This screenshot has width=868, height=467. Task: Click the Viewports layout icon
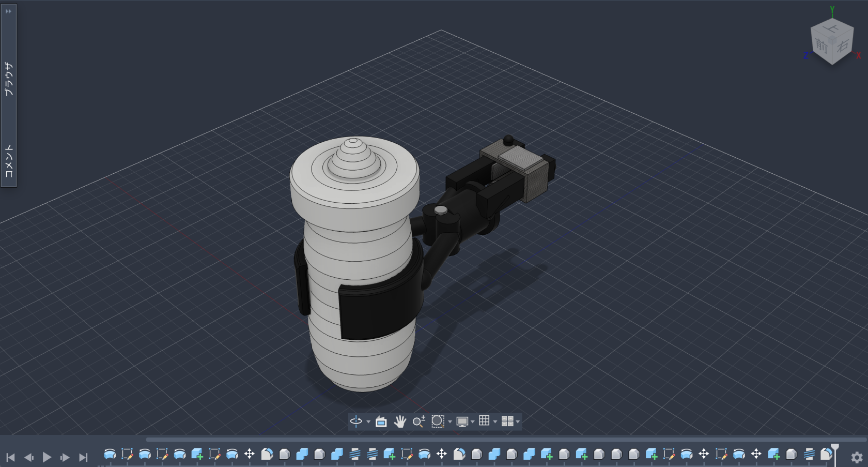point(507,421)
